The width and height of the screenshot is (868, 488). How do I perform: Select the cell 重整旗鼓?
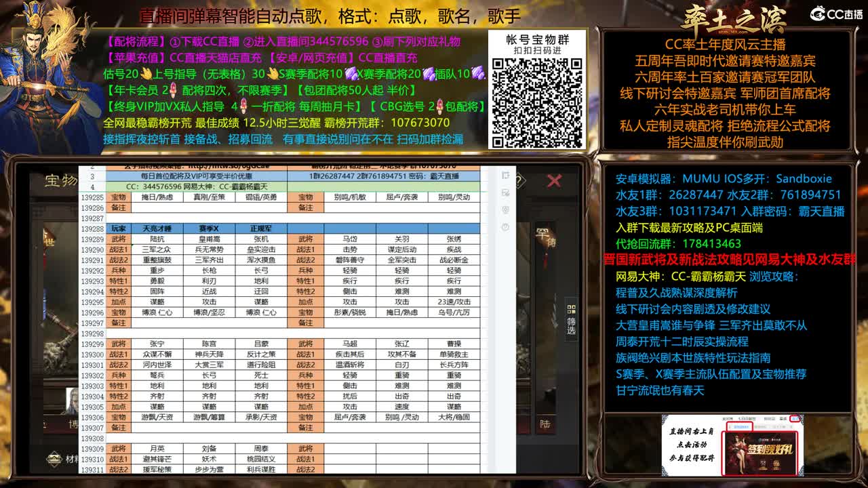(157, 260)
